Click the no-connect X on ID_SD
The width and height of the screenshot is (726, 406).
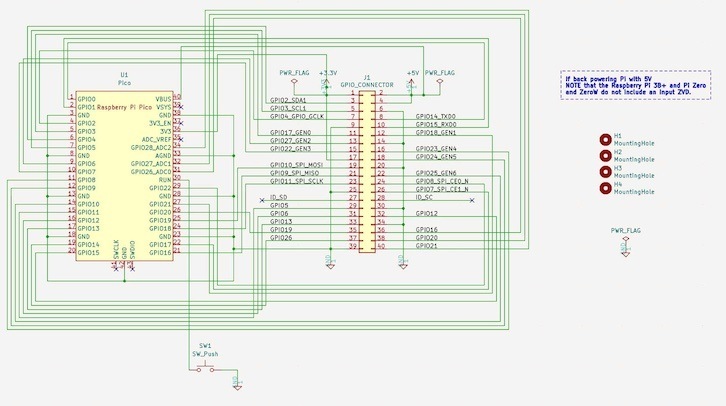[x=262, y=200]
